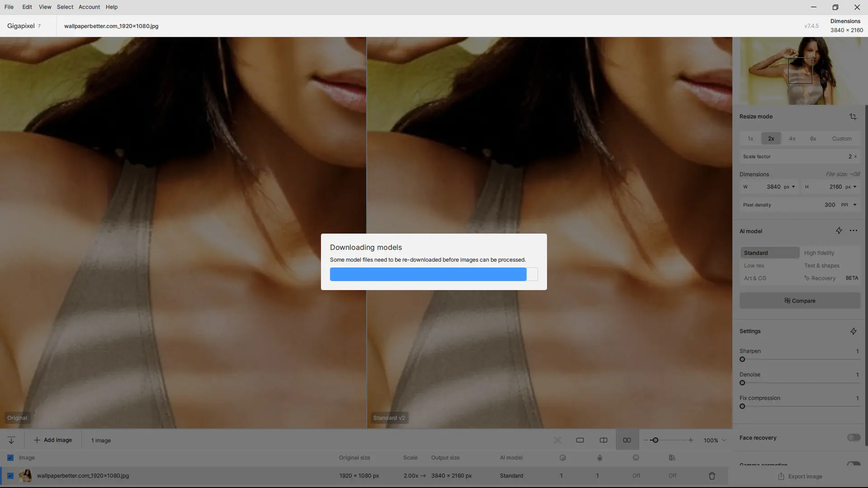Click the crop icon in Resize mode
The width and height of the screenshot is (868, 488).
click(853, 117)
